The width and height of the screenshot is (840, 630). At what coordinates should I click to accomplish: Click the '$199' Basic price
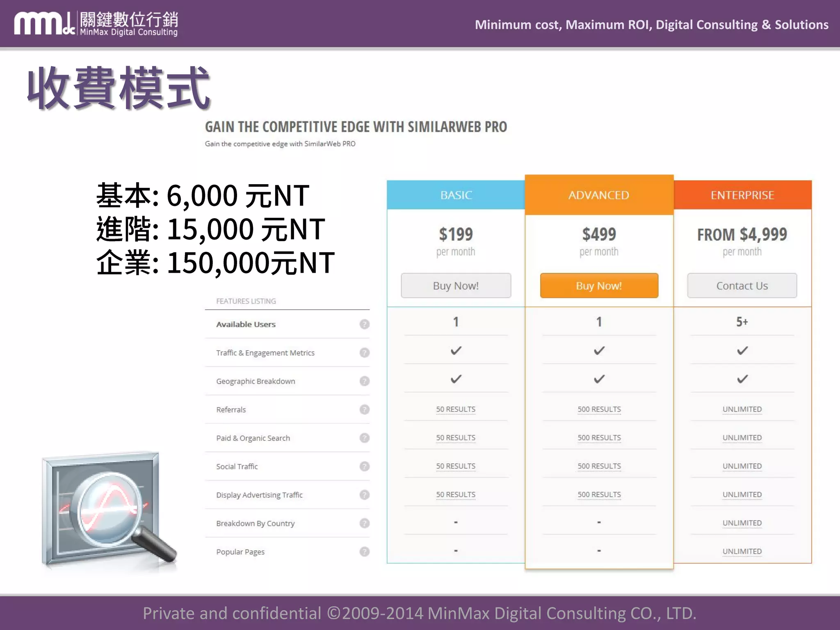[x=456, y=234]
